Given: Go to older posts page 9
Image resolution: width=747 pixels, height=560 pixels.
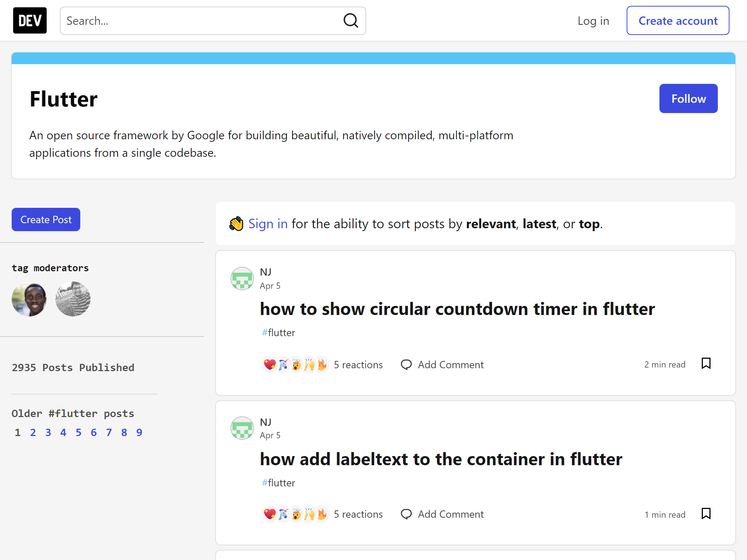Looking at the screenshot, I should (x=139, y=432).
